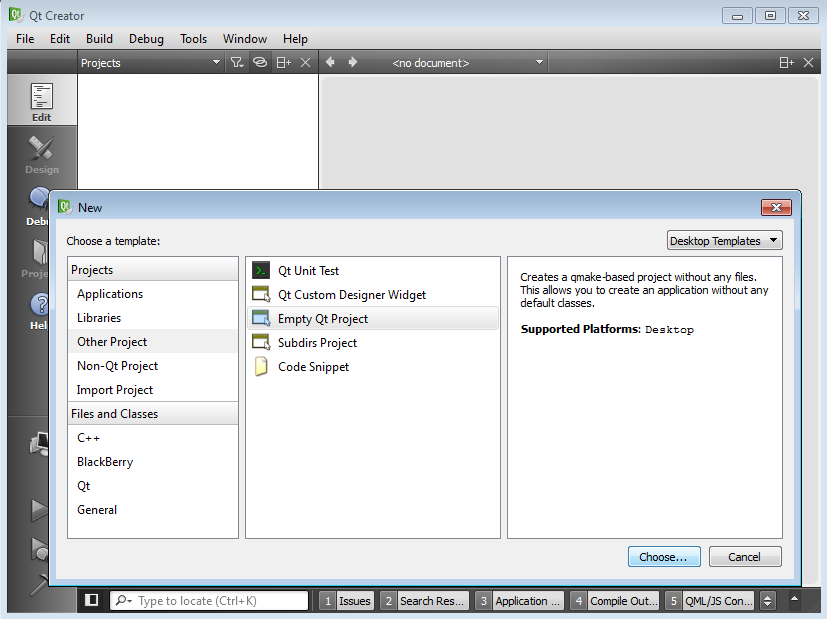Click the Empty Qt Project icon
This screenshot has width=827, height=619.
click(261, 318)
